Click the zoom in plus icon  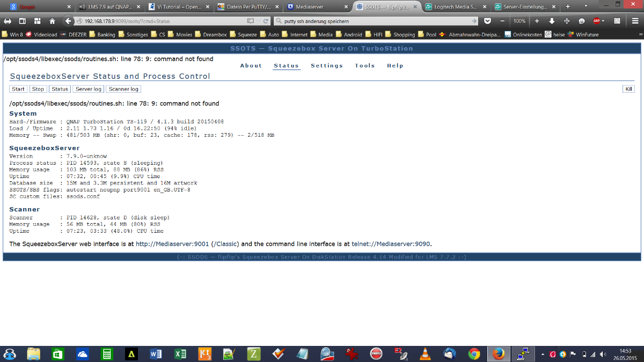[x=537, y=21]
